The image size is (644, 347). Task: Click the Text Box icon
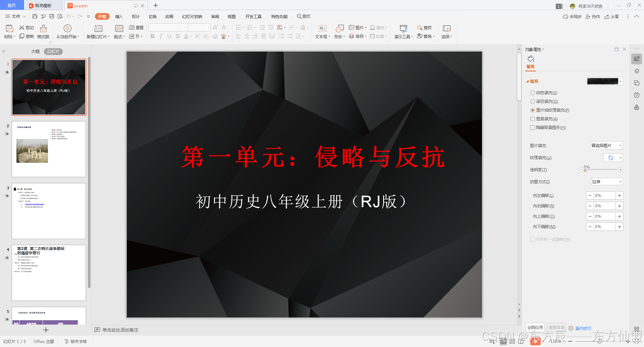(x=322, y=28)
